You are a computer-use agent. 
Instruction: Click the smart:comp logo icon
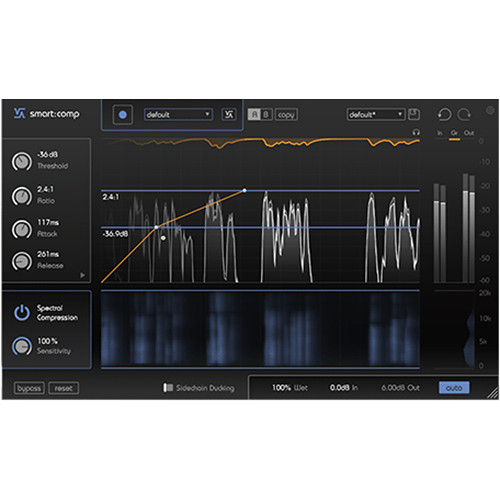[x=19, y=114]
